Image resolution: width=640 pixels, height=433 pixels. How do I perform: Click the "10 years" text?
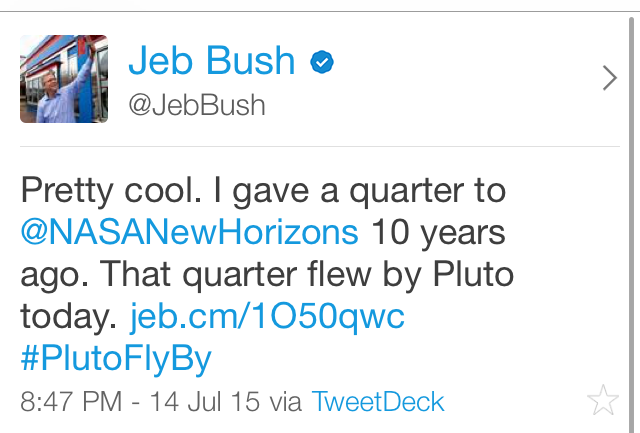tap(438, 232)
